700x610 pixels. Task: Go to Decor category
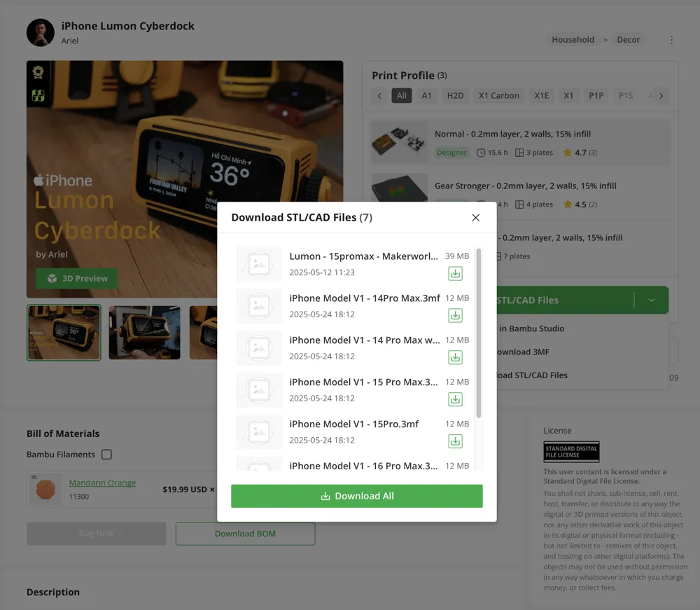coord(628,40)
